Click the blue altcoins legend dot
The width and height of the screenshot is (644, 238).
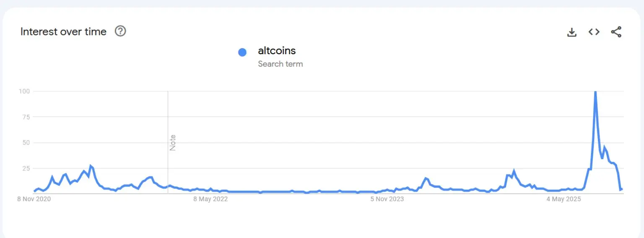click(242, 52)
